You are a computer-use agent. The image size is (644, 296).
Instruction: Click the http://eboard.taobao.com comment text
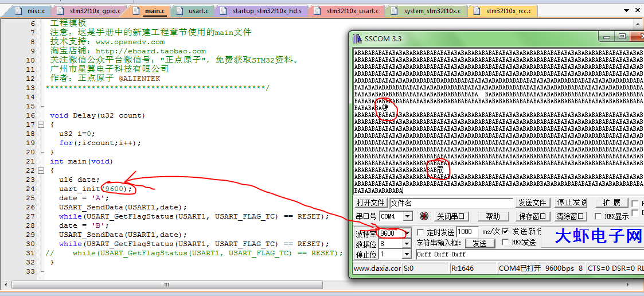(x=151, y=52)
